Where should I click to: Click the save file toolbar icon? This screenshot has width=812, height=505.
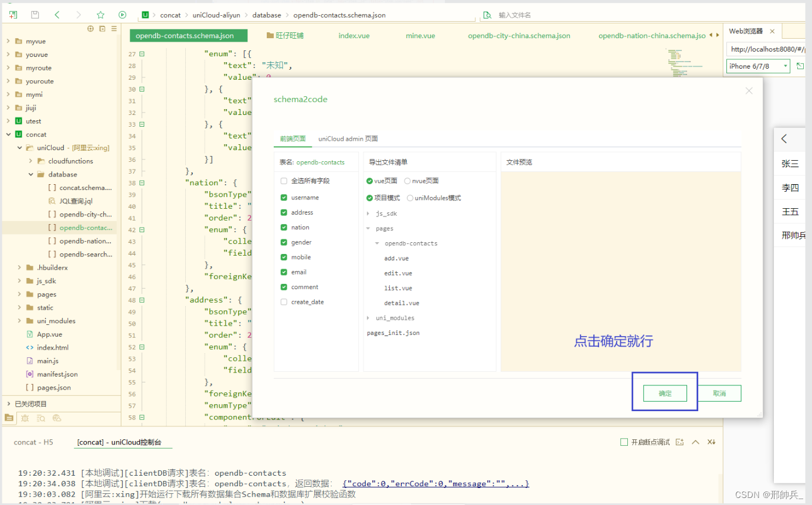(35, 15)
